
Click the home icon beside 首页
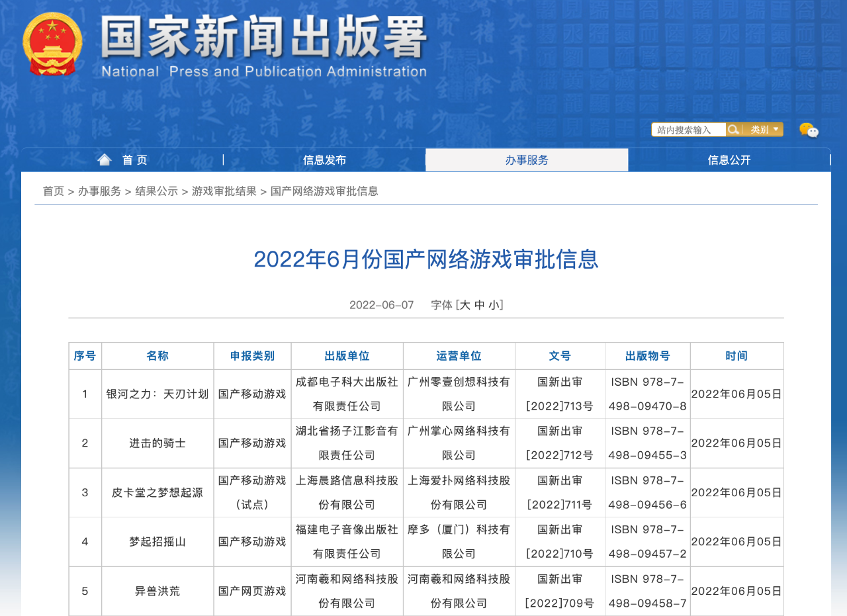[x=105, y=159]
